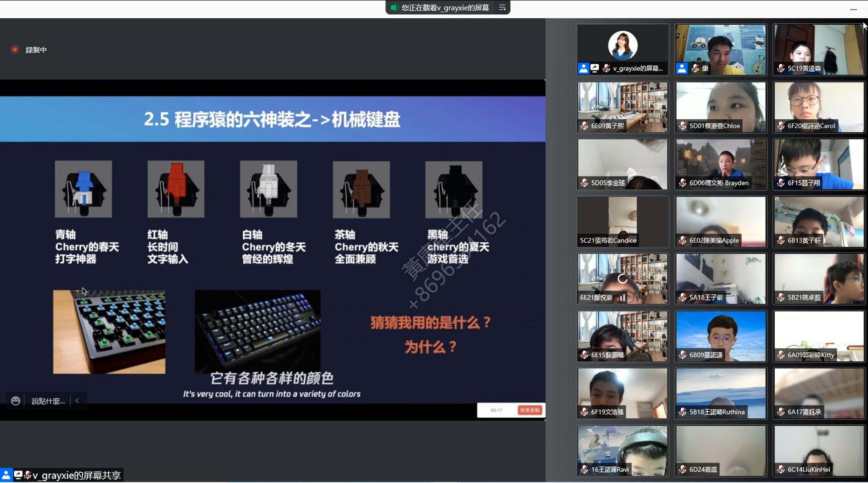Select the 6C14LiuKinHei video tile
The image size is (868, 483).
(819, 450)
